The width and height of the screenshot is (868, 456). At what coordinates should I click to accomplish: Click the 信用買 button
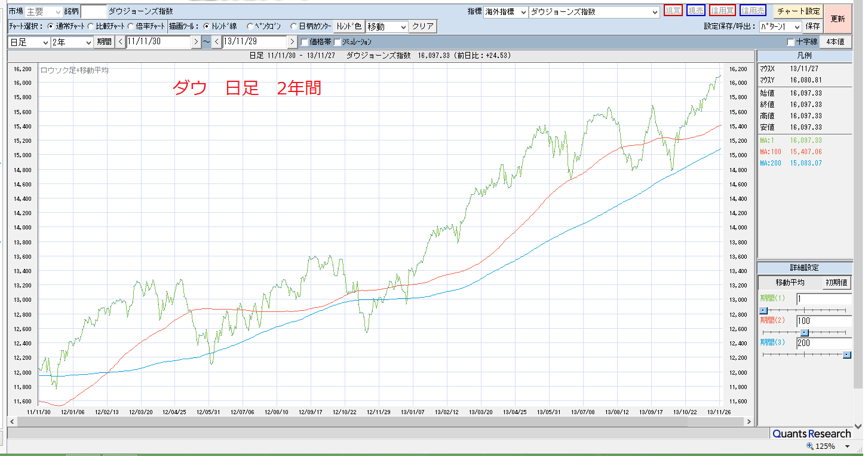point(722,11)
